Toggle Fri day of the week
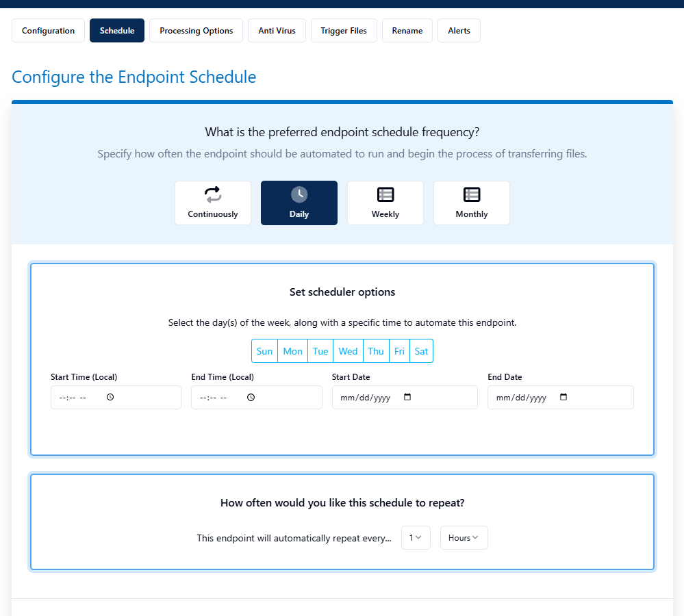Screen dimensions: 684x616 399,351
